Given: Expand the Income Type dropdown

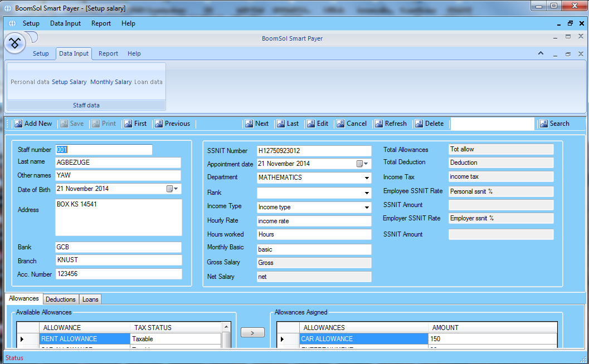Looking at the screenshot, I should (x=366, y=206).
